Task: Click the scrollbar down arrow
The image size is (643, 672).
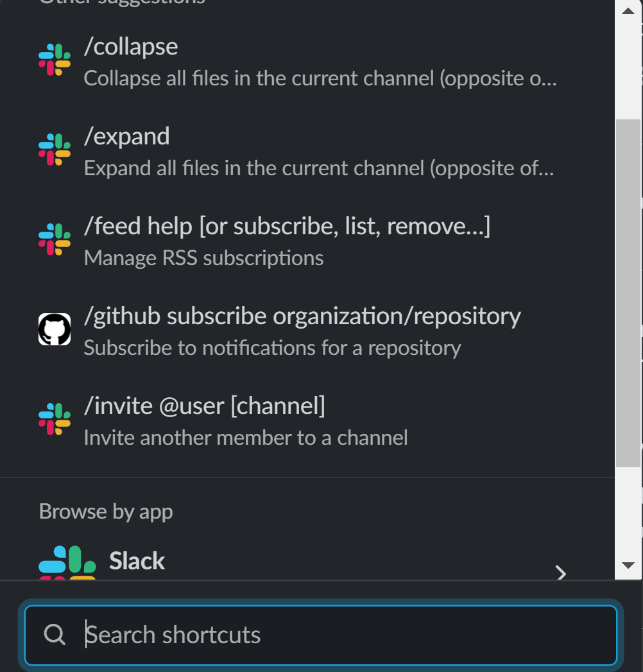Action: (628, 565)
